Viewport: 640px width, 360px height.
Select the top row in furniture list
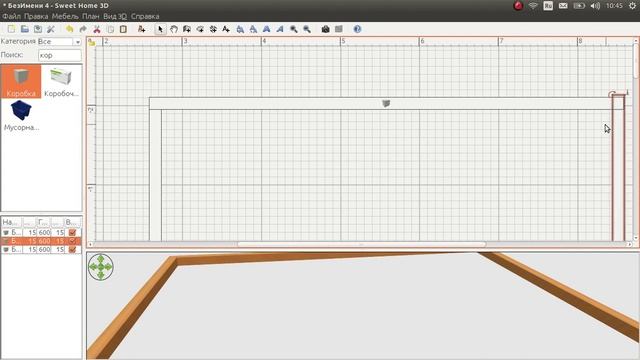click(41, 232)
